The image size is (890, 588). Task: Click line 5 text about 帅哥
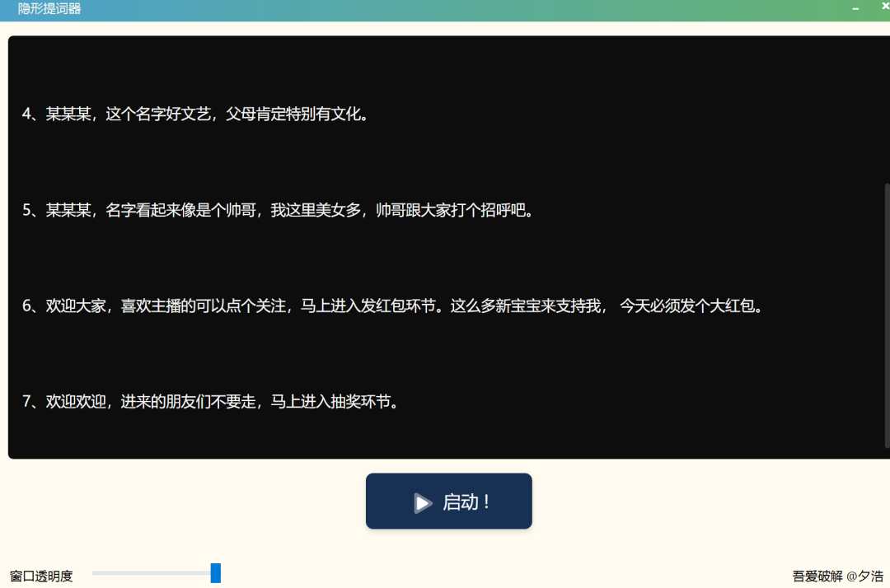(279, 210)
